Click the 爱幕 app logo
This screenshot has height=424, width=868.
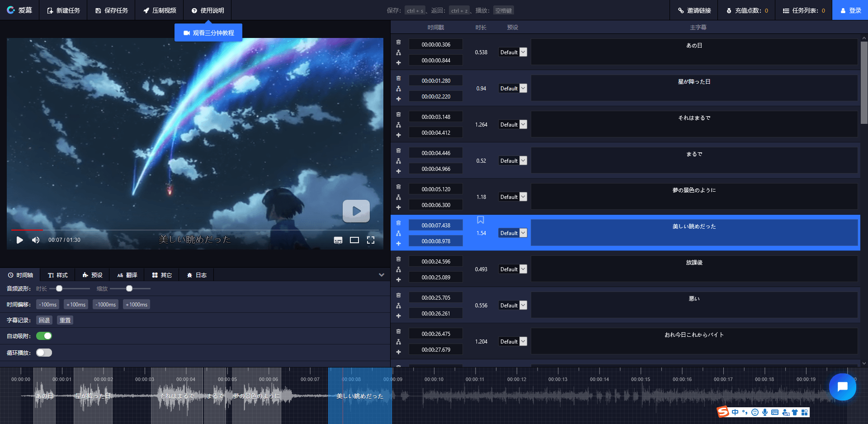19,10
